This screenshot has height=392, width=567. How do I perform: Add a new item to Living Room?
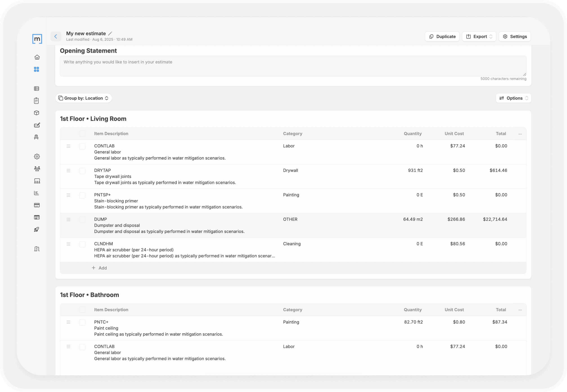tap(99, 268)
